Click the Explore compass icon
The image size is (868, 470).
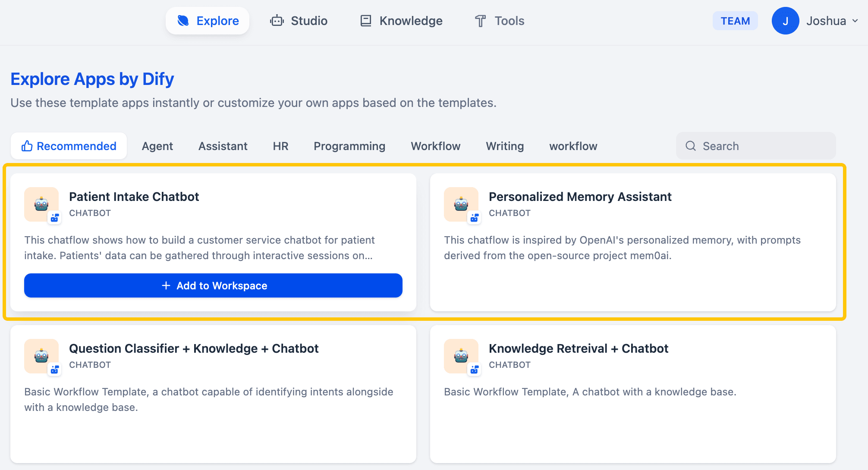point(183,21)
